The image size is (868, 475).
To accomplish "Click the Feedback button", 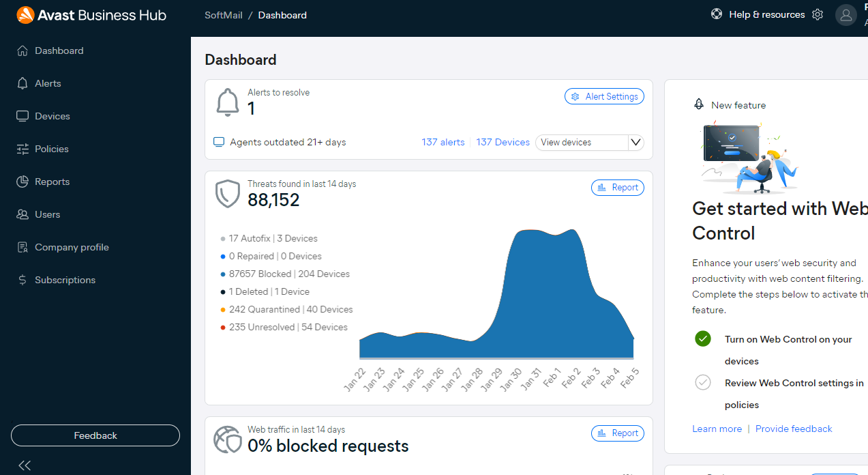I will pyautogui.click(x=95, y=435).
